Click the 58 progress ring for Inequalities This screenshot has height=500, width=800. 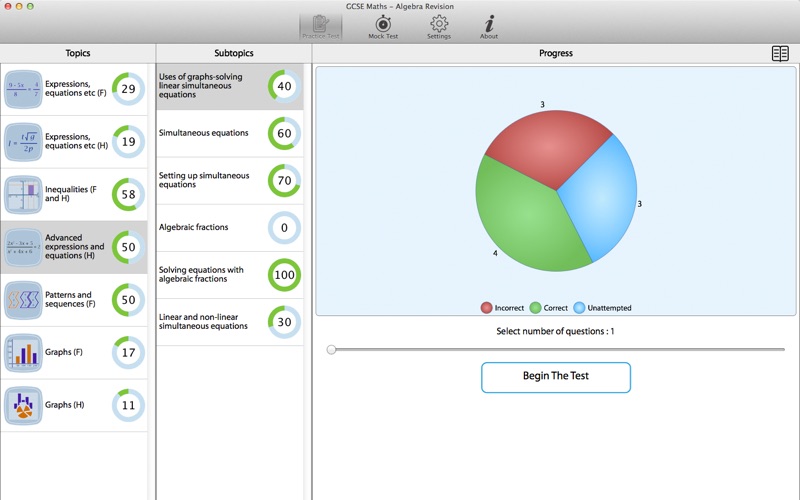pyautogui.click(x=129, y=194)
